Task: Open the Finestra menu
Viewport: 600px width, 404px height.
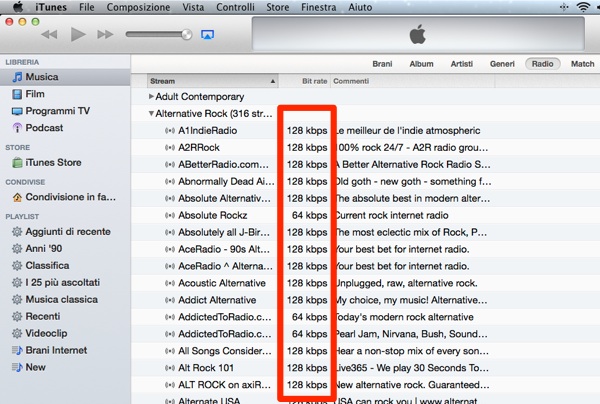Action: point(319,7)
